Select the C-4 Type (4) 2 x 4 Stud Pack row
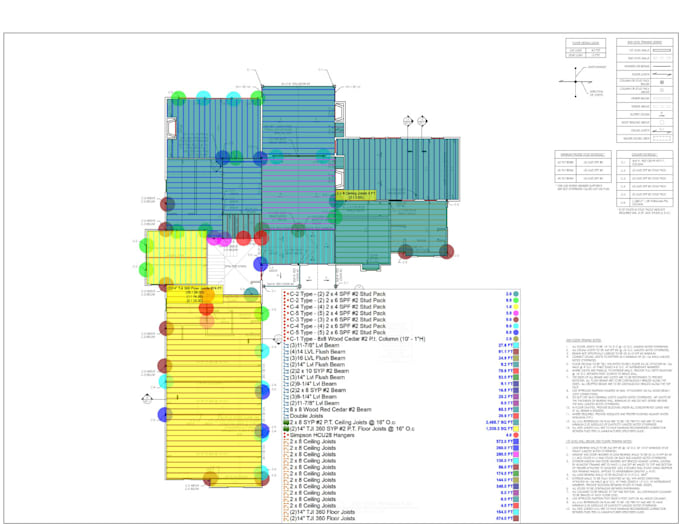Screen dimensions: 680x525 click(x=401, y=307)
